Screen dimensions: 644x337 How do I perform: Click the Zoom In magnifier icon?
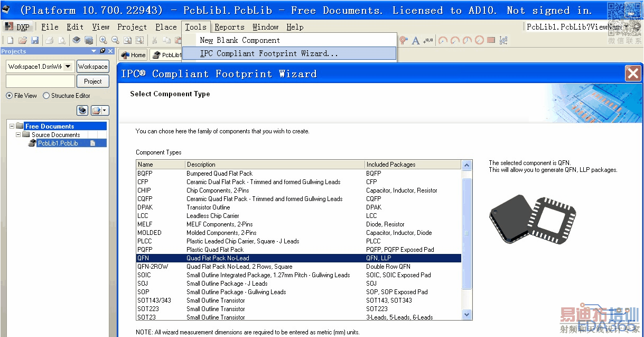(x=103, y=40)
